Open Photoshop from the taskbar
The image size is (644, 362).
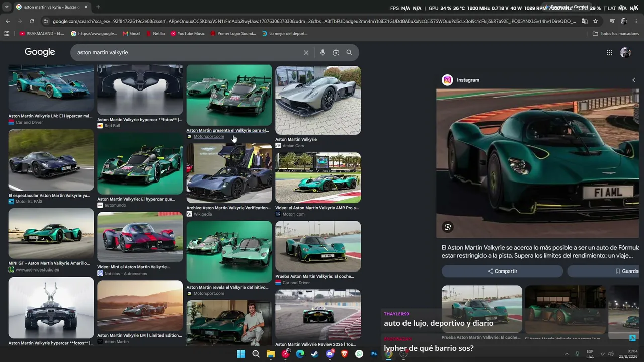click(x=374, y=354)
